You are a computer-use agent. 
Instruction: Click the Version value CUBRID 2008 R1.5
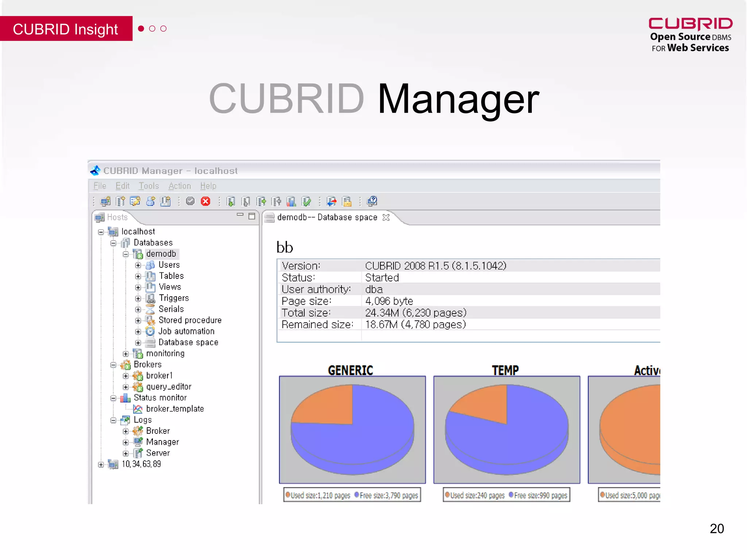coord(436,265)
